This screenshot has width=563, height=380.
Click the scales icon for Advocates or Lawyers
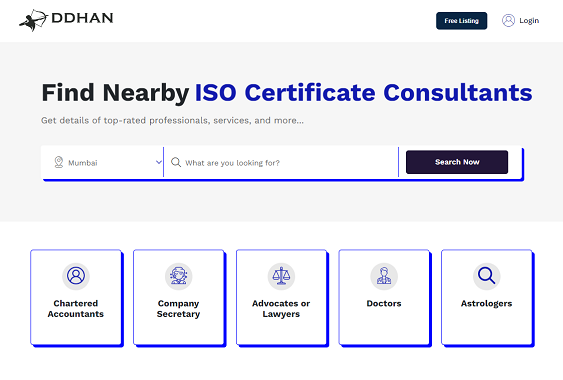[x=281, y=276]
